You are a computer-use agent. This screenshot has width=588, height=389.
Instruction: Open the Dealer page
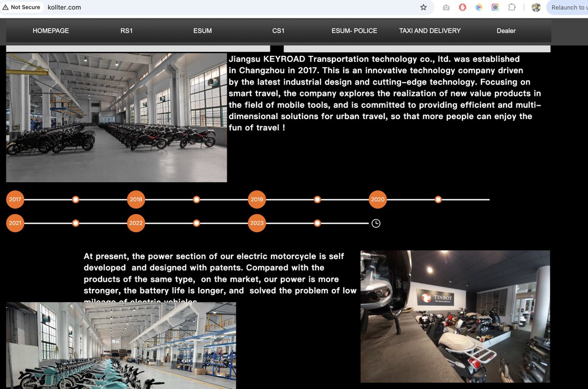point(506,30)
